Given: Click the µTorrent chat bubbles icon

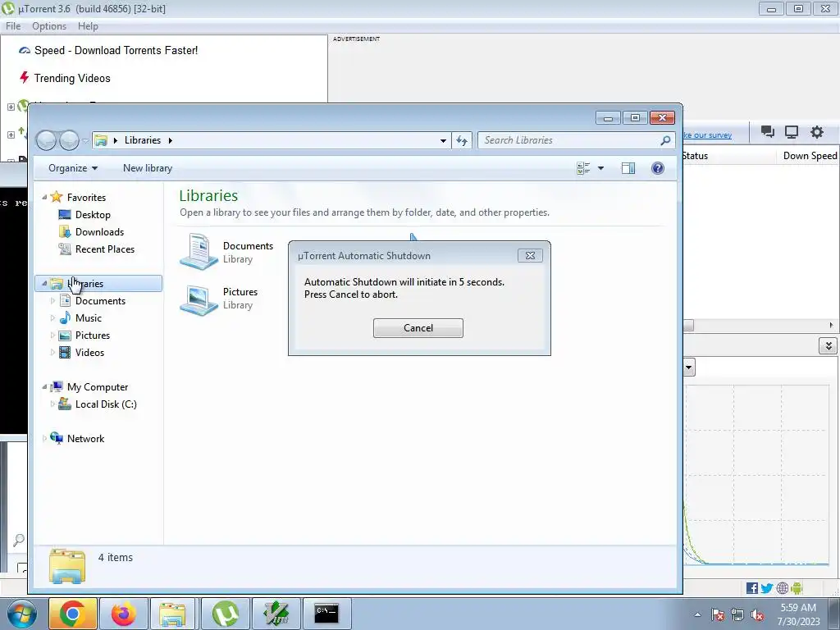Looking at the screenshot, I should 768,132.
